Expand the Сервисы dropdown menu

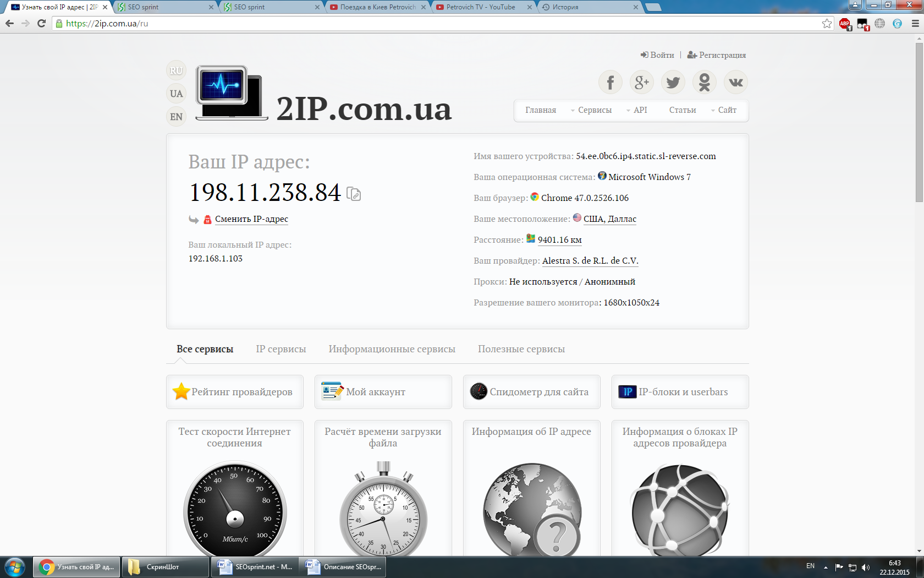tap(591, 110)
